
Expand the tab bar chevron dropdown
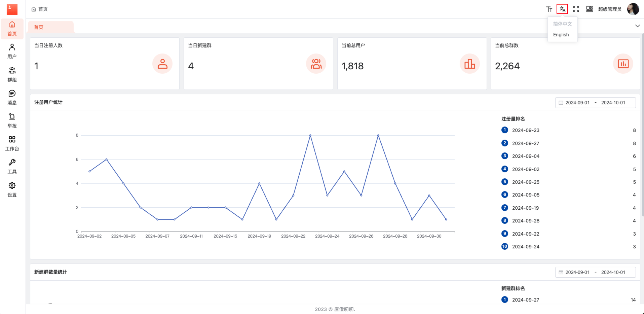pos(637,26)
